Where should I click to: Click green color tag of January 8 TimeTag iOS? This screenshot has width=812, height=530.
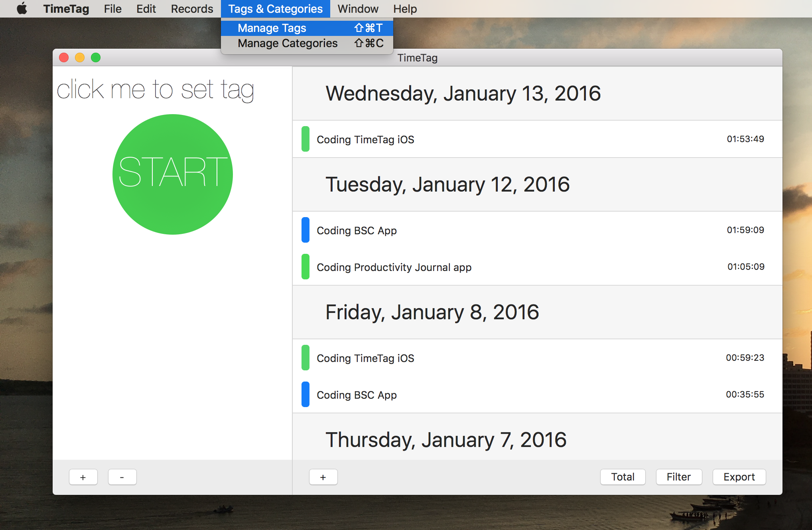pos(305,358)
